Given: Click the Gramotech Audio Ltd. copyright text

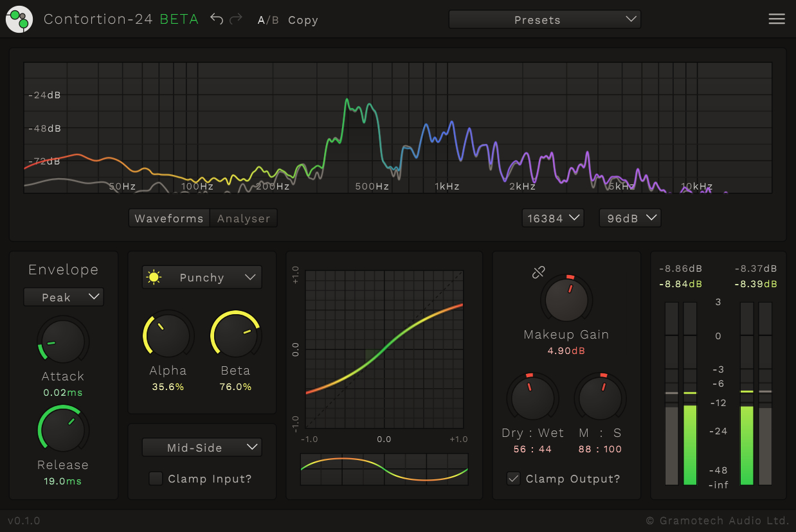Looking at the screenshot, I should coord(717,520).
